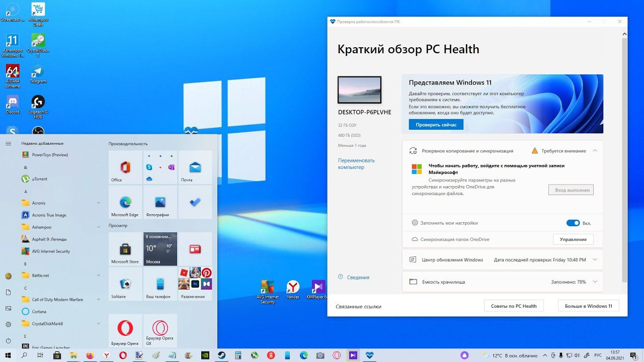Viewport: 644px width, 362px height.
Task: Open Power options in Start menu
Action: [x=8, y=340]
